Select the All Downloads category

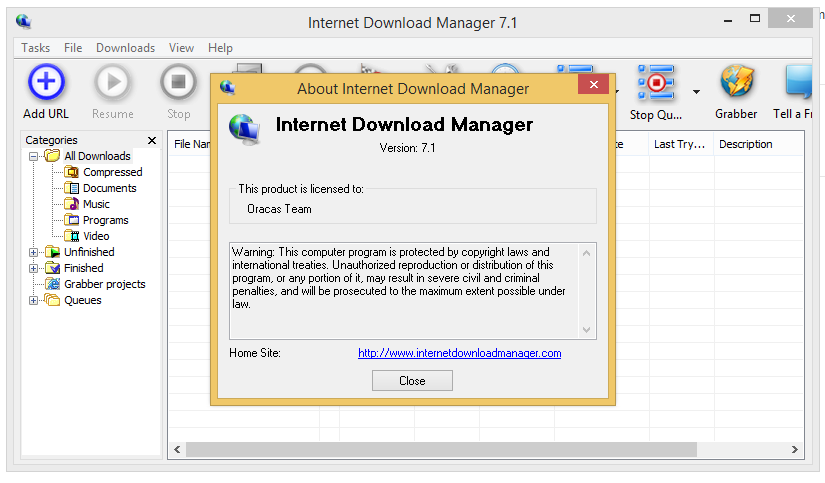click(97, 156)
